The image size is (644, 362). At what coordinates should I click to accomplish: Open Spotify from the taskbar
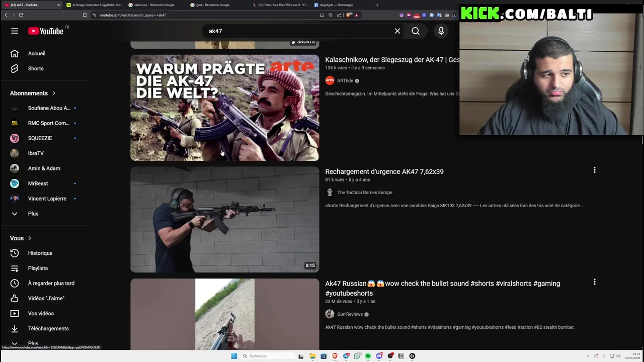368,356
